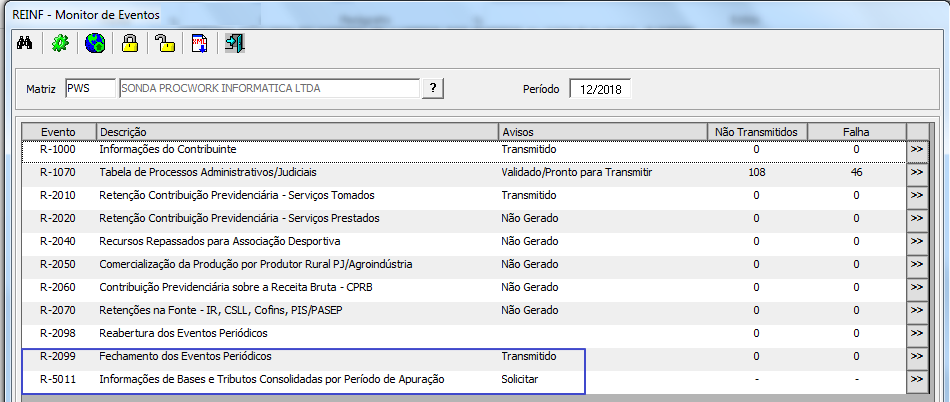Image resolution: width=950 pixels, height=402 pixels.
Task: Open details arrow for row R-1000
Action: pos(917,150)
